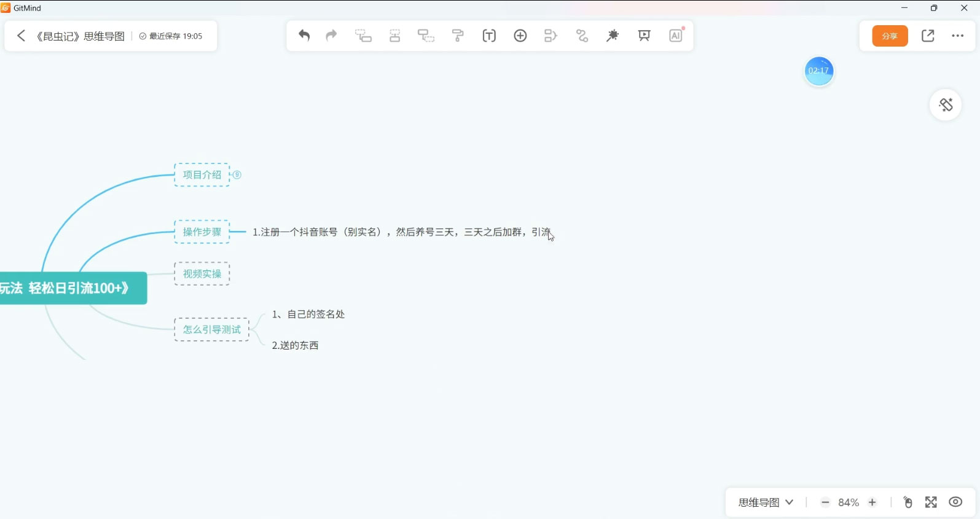Toggle the eye view-only mode
This screenshot has height=519, width=980.
click(x=955, y=502)
